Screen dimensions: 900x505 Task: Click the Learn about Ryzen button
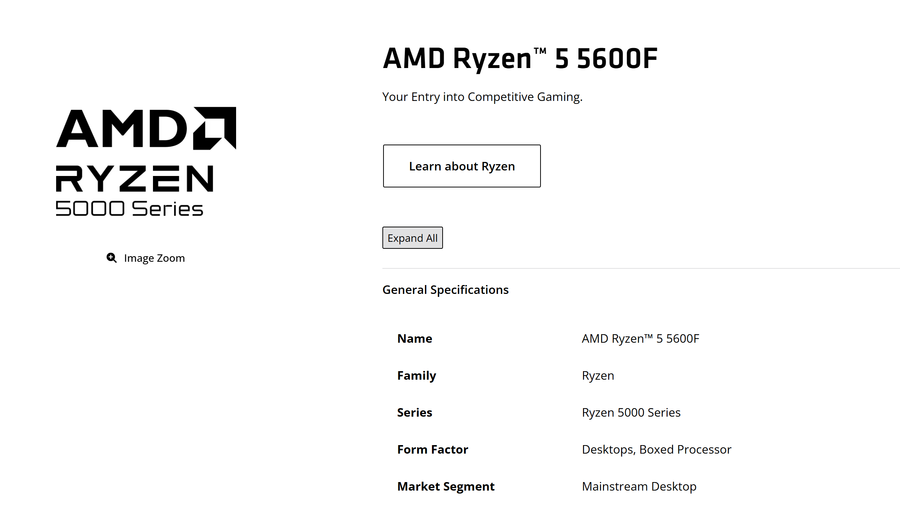461,166
